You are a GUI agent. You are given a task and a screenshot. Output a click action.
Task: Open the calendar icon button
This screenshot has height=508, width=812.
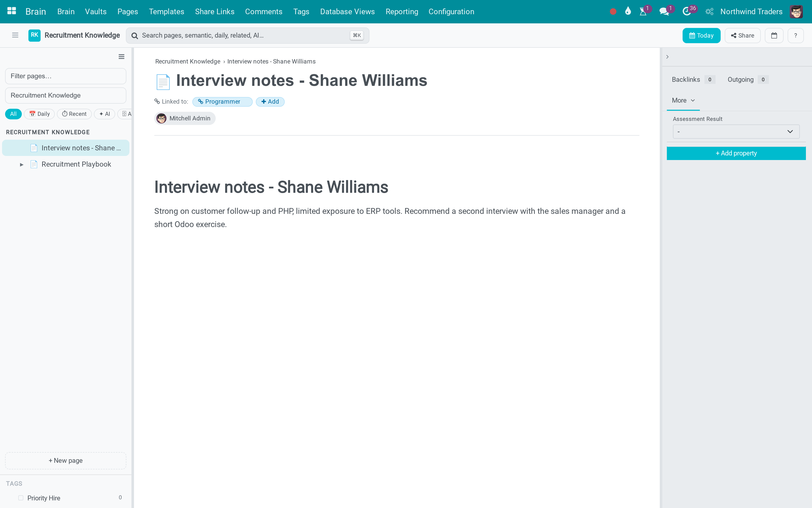pyautogui.click(x=774, y=36)
